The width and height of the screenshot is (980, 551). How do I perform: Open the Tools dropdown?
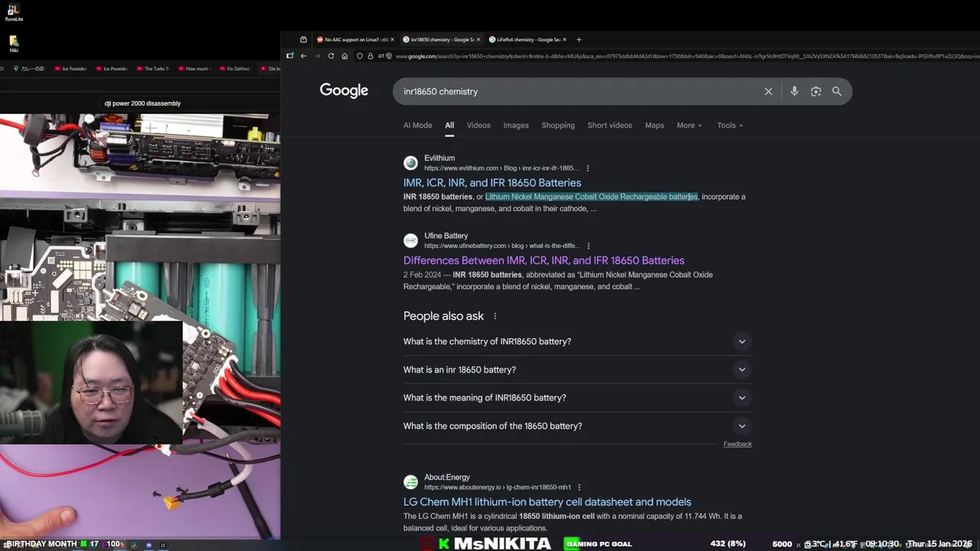[x=730, y=126]
